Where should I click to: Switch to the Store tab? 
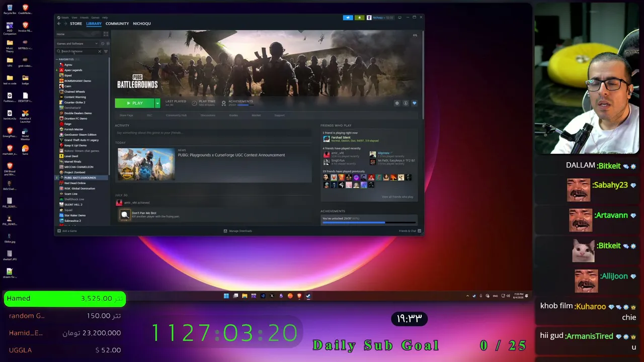(76, 24)
